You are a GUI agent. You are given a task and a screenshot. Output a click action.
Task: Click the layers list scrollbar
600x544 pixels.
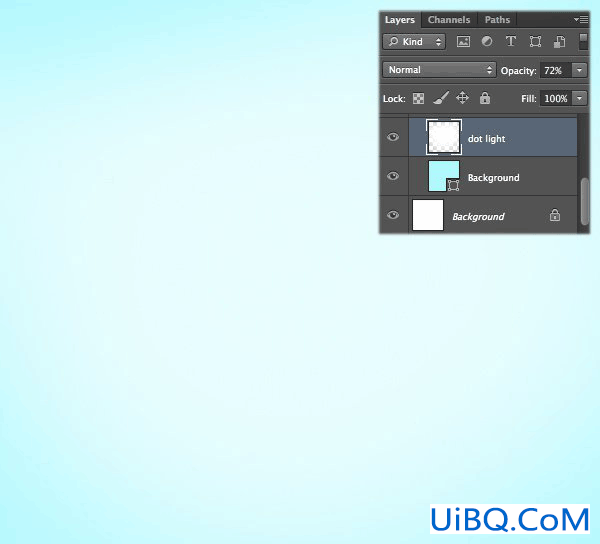coord(584,202)
